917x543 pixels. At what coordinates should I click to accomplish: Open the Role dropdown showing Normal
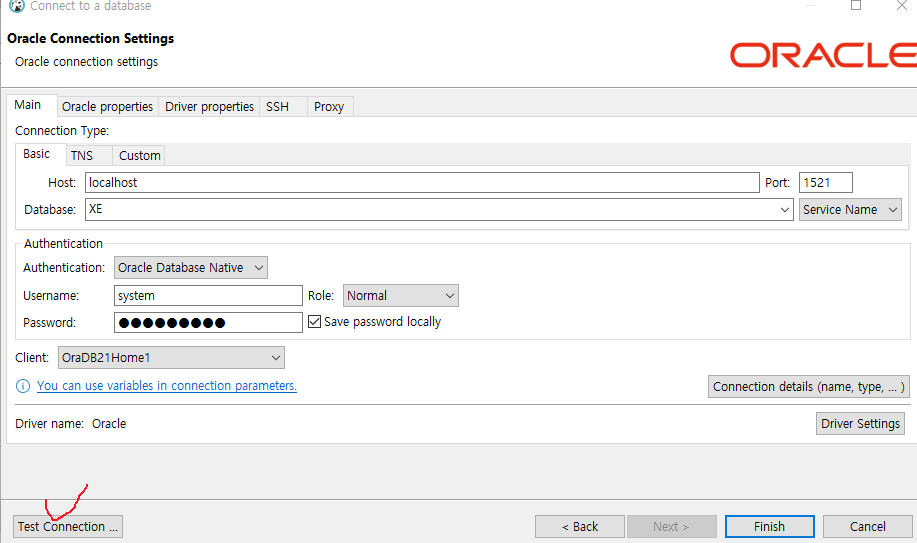pos(401,295)
